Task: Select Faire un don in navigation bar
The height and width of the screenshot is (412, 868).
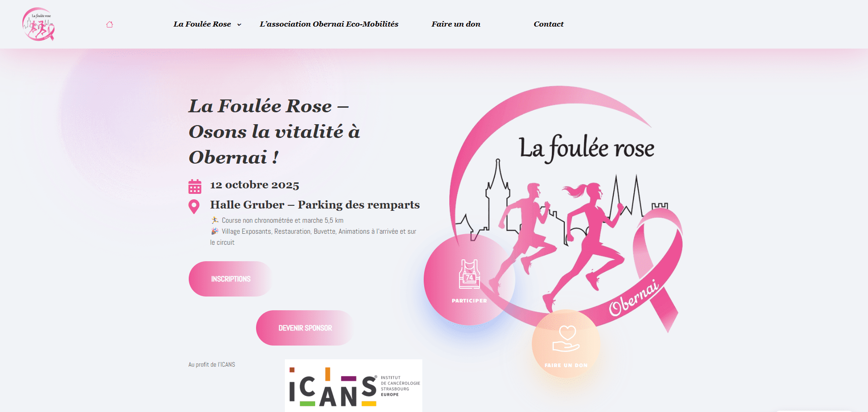Action: point(456,24)
